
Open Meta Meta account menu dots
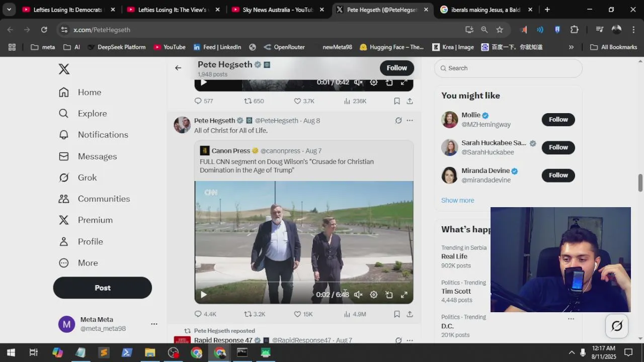click(154, 324)
